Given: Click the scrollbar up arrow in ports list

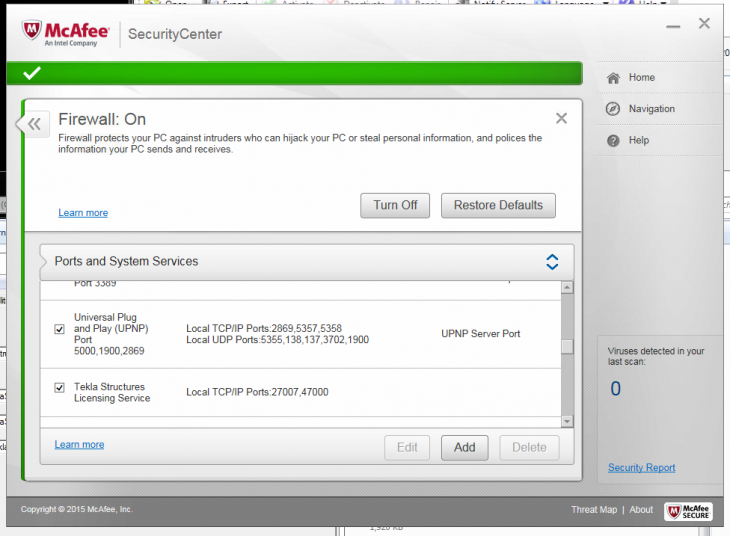Looking at the screenshot, I should pos(567,288).
